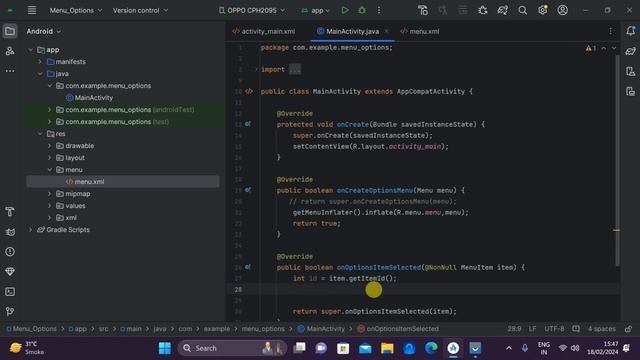Click the taskbar Search box
This screenshot has height=360, width=640.
(x=232, y=348)
